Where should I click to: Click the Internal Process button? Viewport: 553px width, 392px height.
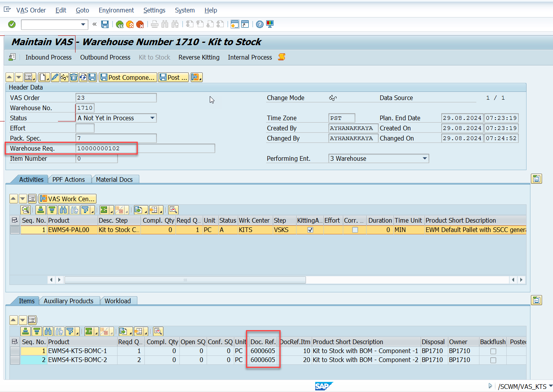point(250,57)
